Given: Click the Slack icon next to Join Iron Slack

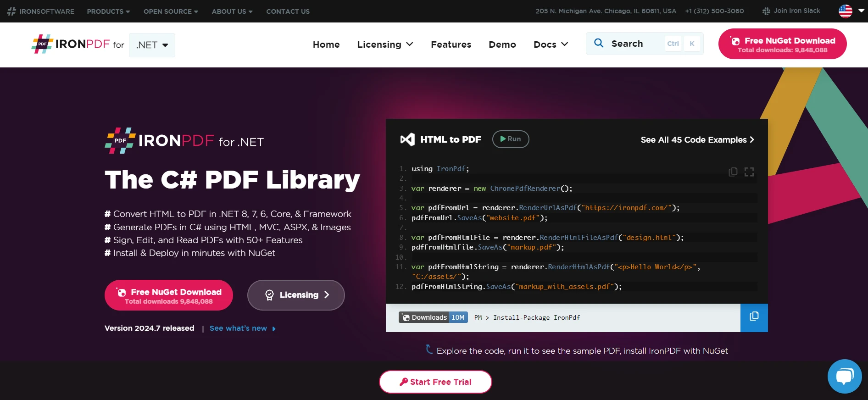Looking at the screenshot, I should point(766,11).
